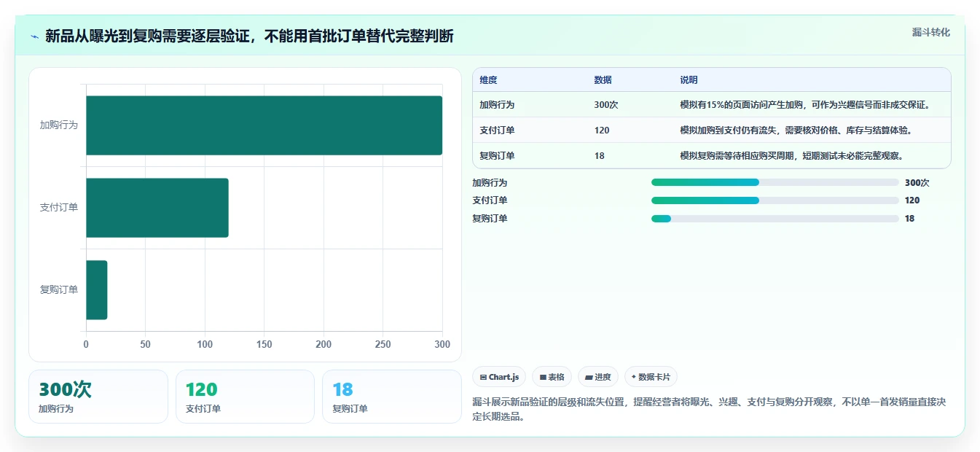
Task: Open the 300次 加购行为 stat card
Action: pos(98,397)
